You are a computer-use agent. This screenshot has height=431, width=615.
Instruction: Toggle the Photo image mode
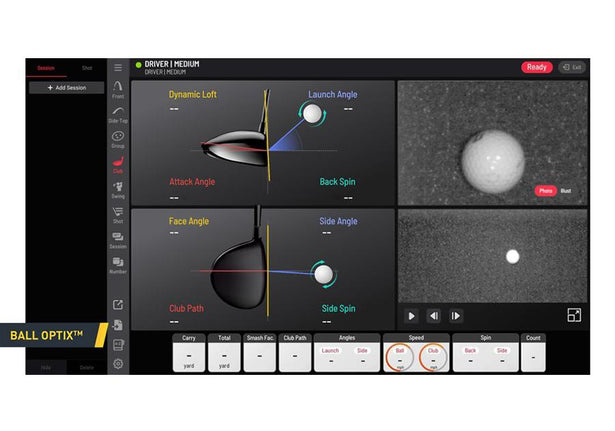click(x=546, y=190)
